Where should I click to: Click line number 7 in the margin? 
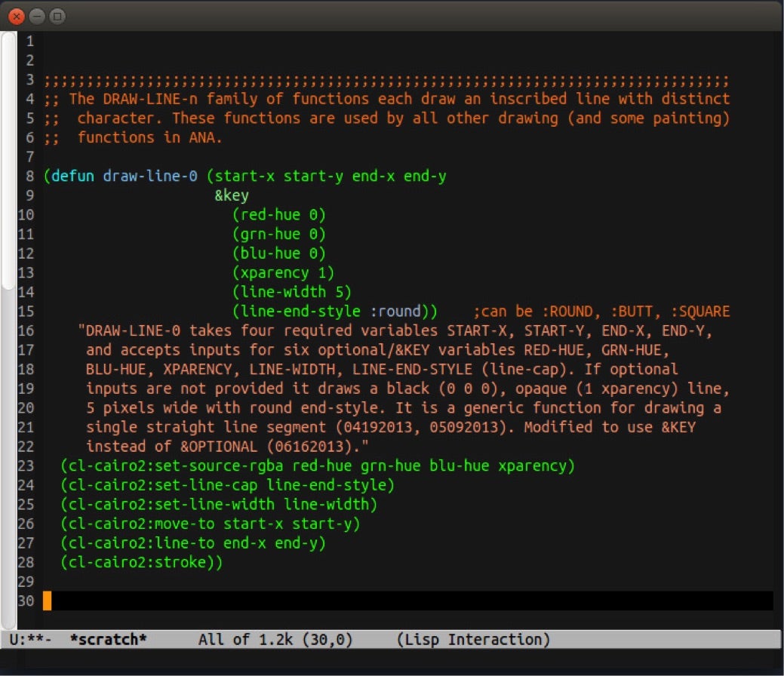(29, 157)
